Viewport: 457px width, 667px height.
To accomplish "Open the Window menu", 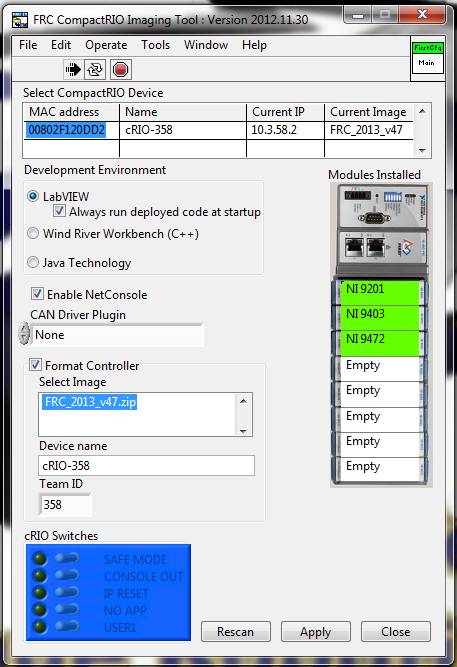I will tap(206, 45).
